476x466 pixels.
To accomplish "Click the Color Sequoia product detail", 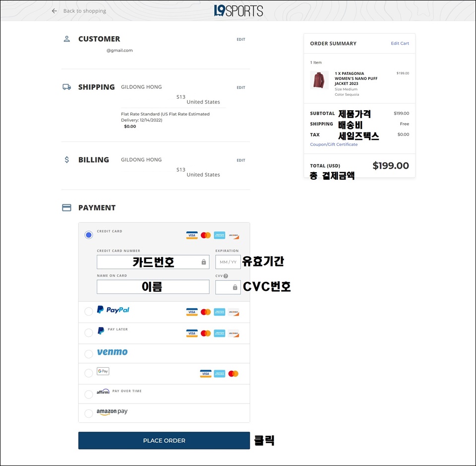I will click(x=347, y=94).
